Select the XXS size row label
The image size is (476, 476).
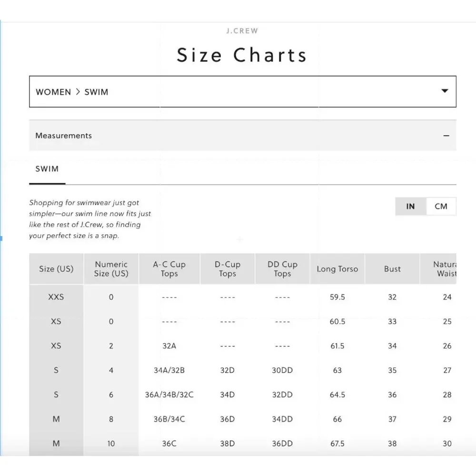56,297
